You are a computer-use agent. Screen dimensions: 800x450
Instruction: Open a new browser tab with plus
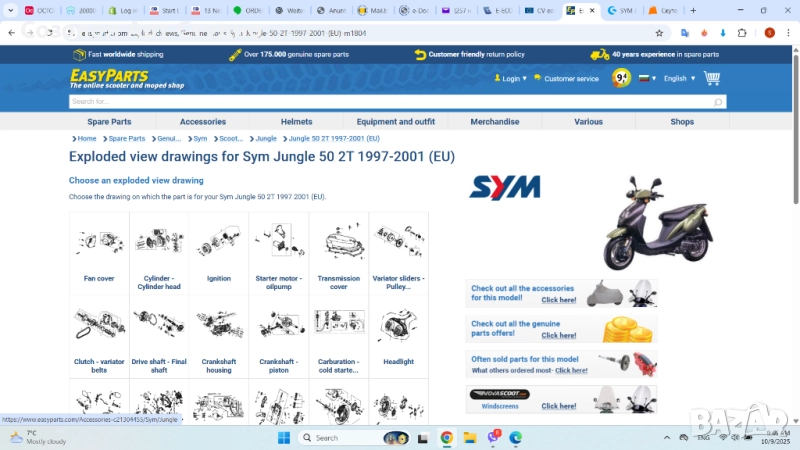pyautogui.click(x=693, y=10)
